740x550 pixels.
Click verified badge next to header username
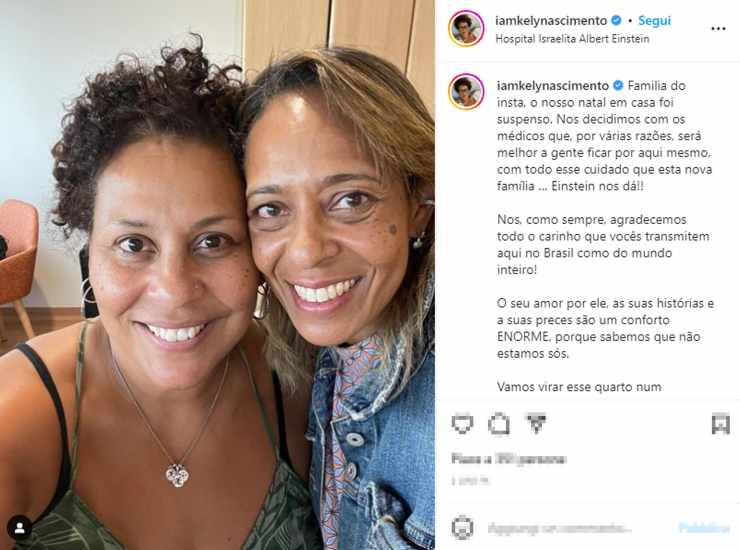coord(616,21)
